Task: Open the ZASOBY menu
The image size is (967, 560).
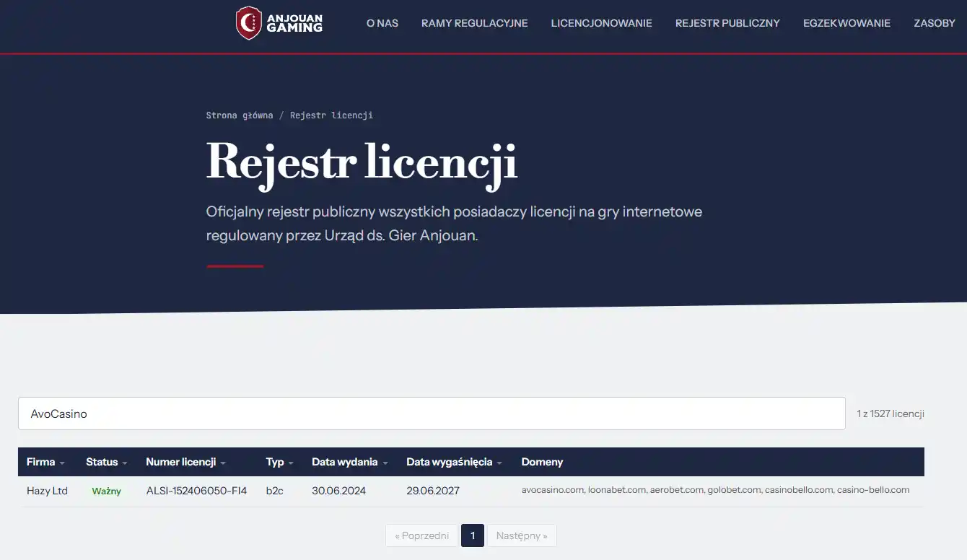Action: tap(935, 23)
